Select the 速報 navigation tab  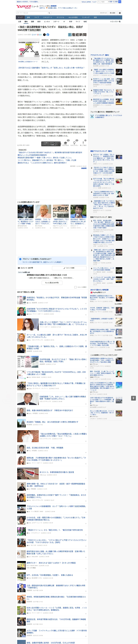coord(28,17)
